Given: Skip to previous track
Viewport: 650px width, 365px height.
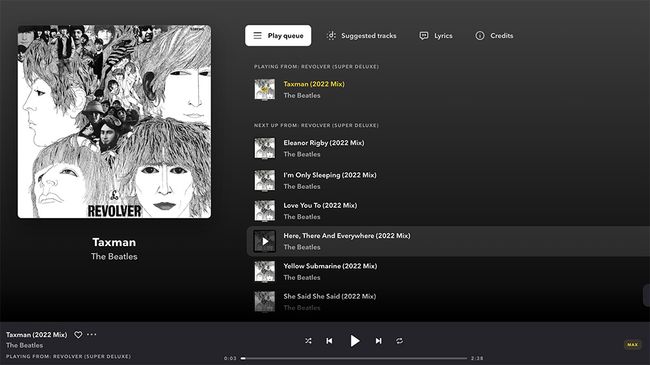Looking at the screenshot, I should point(329,341).
